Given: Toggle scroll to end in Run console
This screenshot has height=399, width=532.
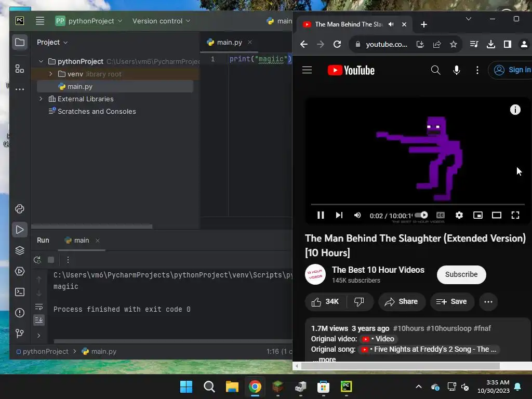Looking at the screenshot, I should click(39, 320).
